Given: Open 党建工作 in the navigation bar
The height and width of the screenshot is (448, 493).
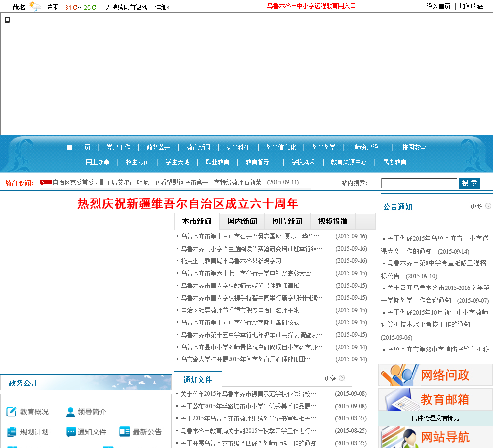Looking at the screenshot, I should 118,147.
